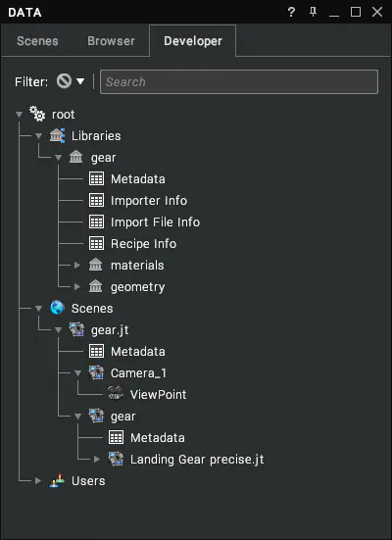
Task: Click the Landing Gear precise.jt scene icon
Action: [x=116, y=459]
